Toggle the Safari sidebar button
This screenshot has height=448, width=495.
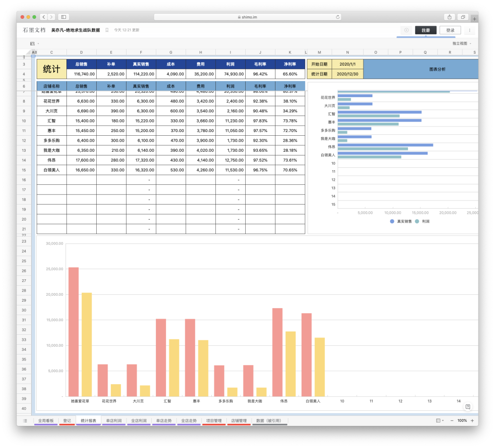[63, 17]
